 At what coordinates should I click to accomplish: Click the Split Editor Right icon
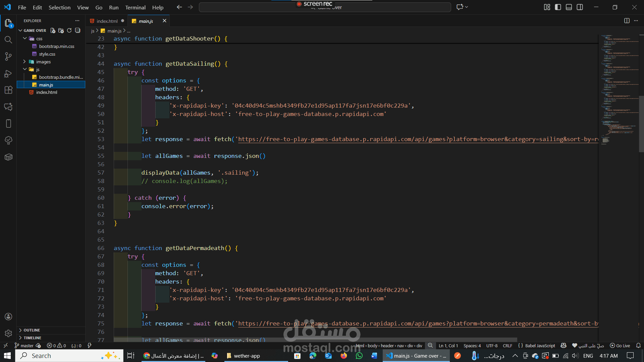[627, 21]
